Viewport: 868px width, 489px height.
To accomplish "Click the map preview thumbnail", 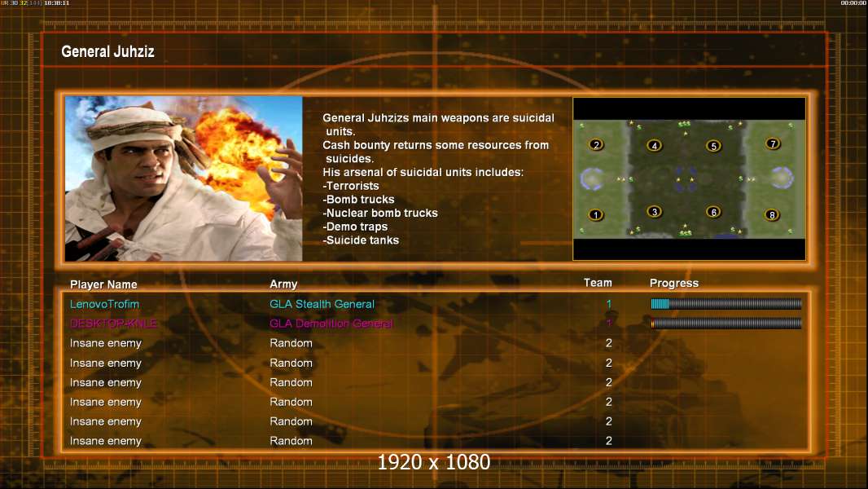I will 689,178.
